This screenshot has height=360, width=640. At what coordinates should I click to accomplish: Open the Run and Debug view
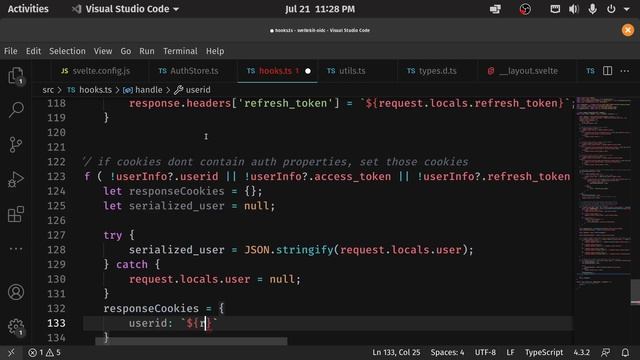[16, 180]
